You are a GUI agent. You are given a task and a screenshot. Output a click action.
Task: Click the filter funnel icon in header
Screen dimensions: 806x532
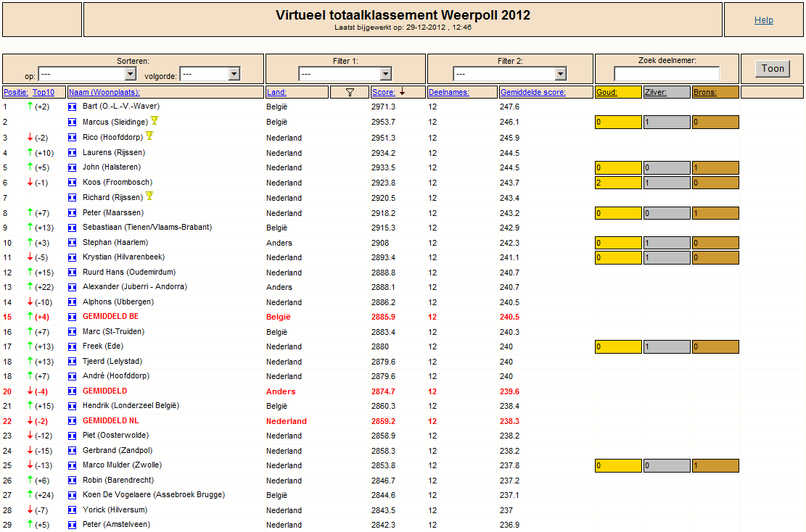click(x=350, y=93)
